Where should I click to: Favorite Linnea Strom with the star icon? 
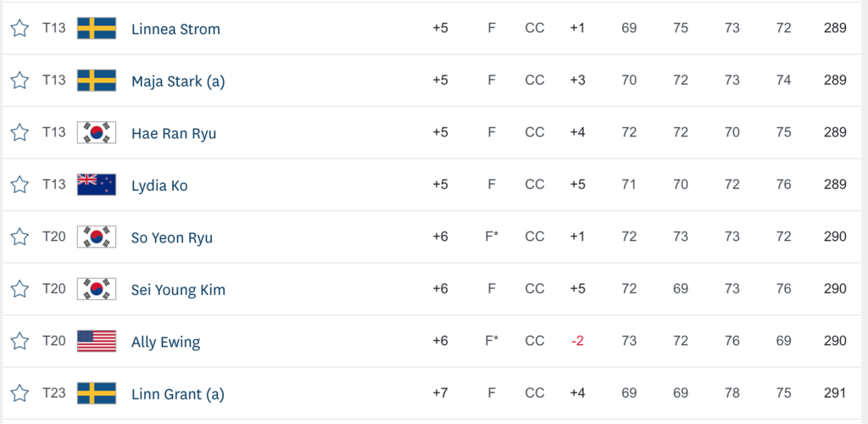pyautogui.click(x=19, y=28)
